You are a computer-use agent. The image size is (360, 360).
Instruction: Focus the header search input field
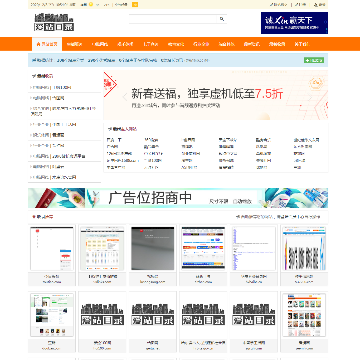coord(173,19)
